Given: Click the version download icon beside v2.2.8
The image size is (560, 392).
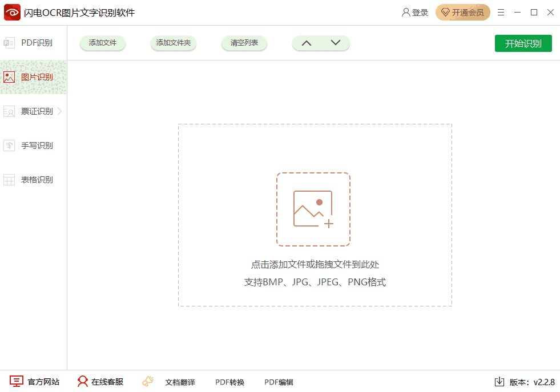Looking at the screenshot, I should 501,382.
